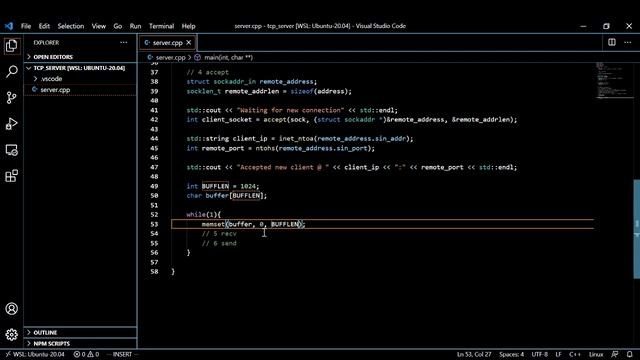Click line number 49 in the gutter
Screen dimensions: 640x360
(x=154, y=186)
